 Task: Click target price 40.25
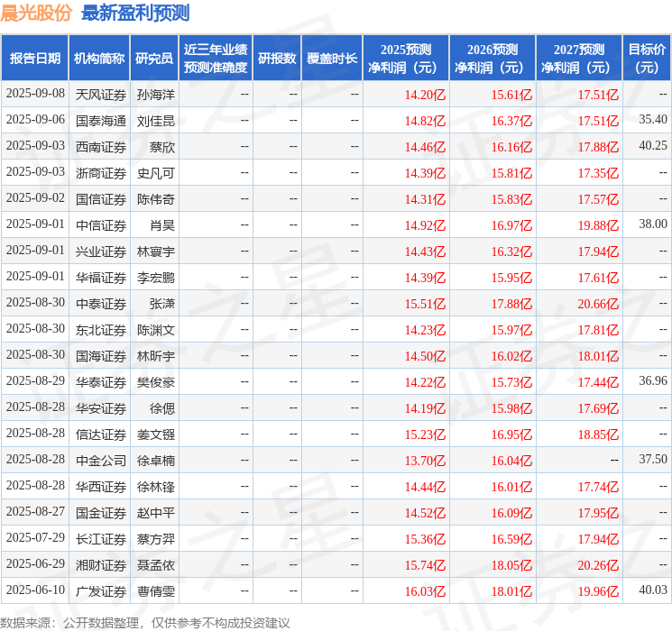(653, 145)
